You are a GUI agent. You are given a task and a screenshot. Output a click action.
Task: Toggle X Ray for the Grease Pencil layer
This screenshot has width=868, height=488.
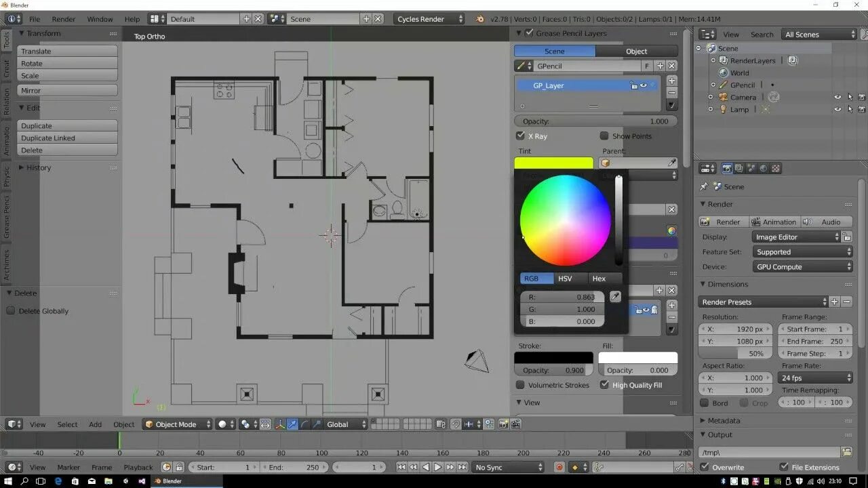(x=520, y=136)
